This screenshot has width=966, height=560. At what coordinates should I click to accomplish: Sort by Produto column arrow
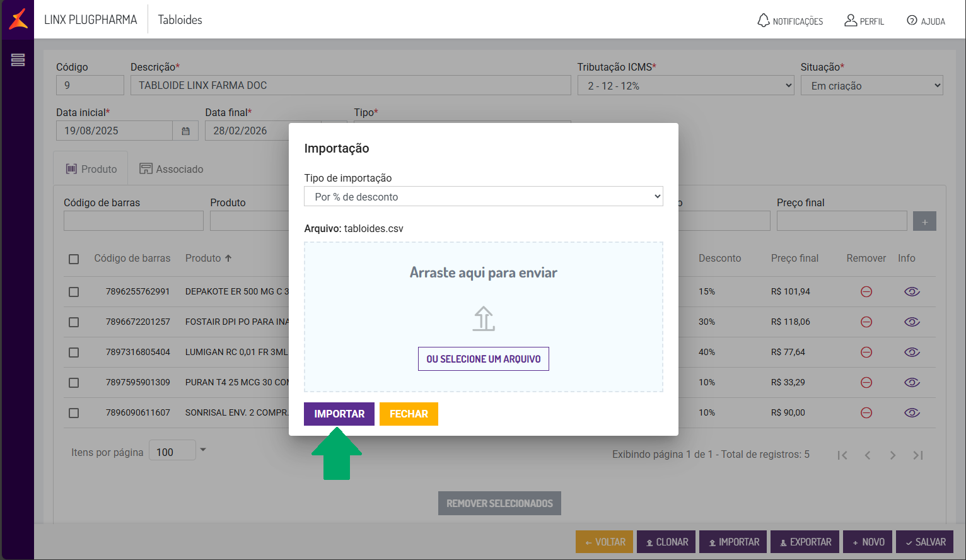pos(228,258)
